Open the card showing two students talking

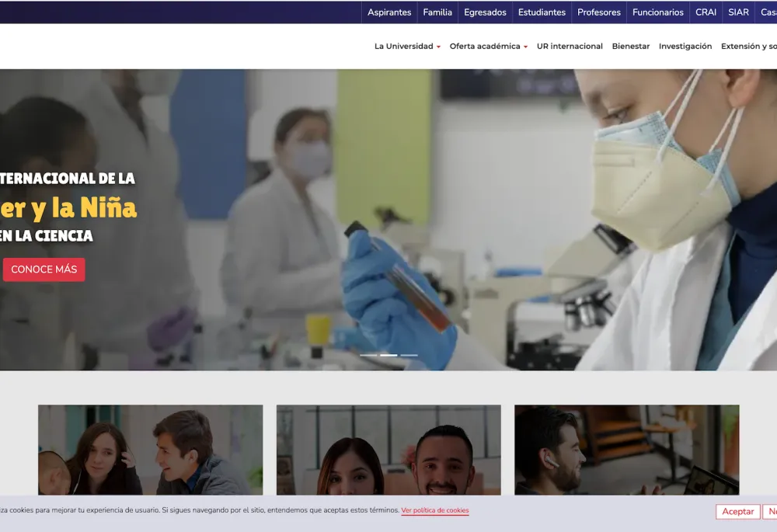(x=150, y=450)
